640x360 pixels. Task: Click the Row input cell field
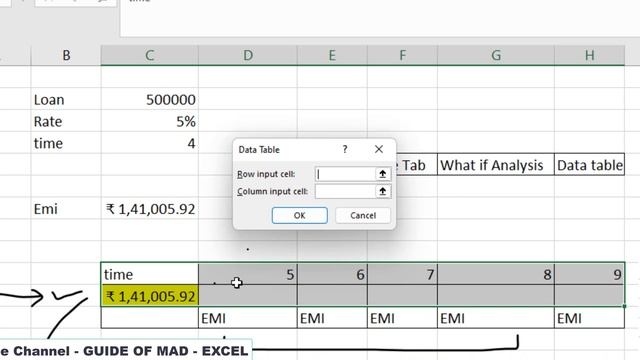point(345,174)
